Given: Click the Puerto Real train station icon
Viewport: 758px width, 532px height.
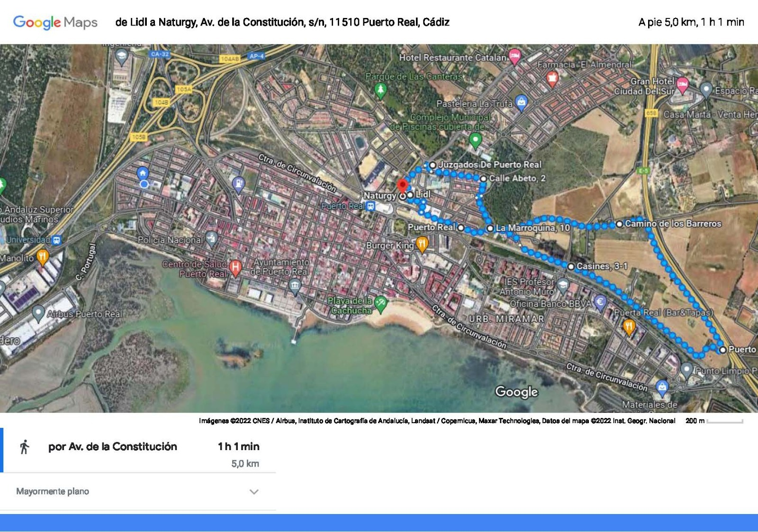Looking at the screenshot, I should tap(371, 206).
